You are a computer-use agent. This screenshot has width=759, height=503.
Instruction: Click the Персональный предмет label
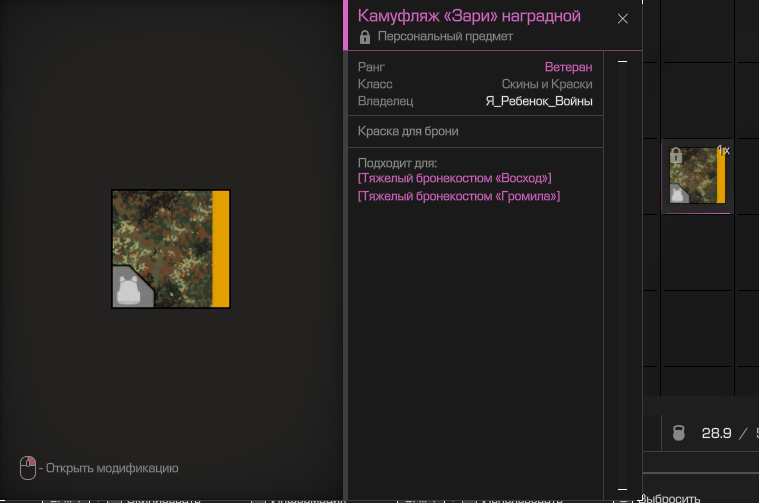click(x=445, y=36)
